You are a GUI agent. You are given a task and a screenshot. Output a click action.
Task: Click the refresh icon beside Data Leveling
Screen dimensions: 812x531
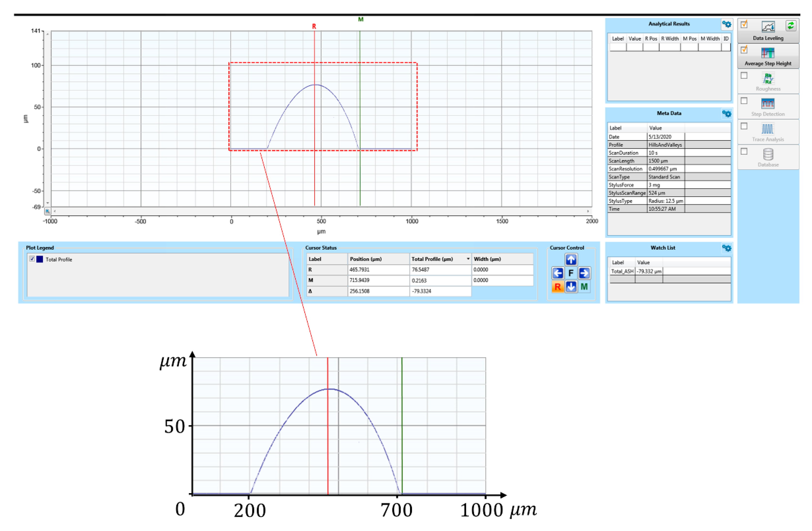791,25
